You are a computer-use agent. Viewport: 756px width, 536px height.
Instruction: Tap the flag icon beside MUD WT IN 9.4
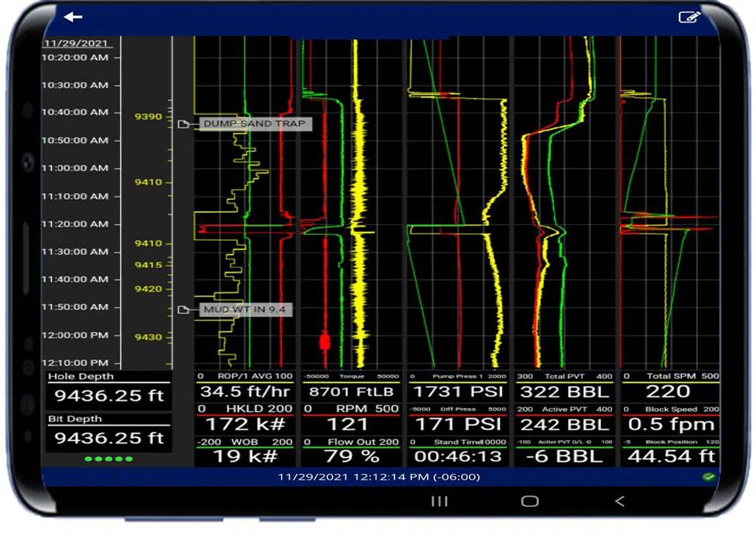(x=183, y=310)
